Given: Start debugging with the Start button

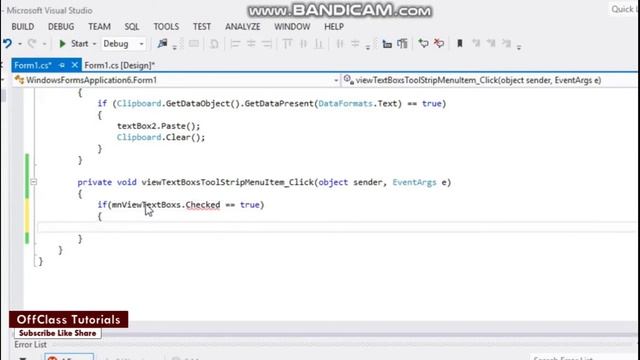Looking at the screenshot, I should click(73, 43).
